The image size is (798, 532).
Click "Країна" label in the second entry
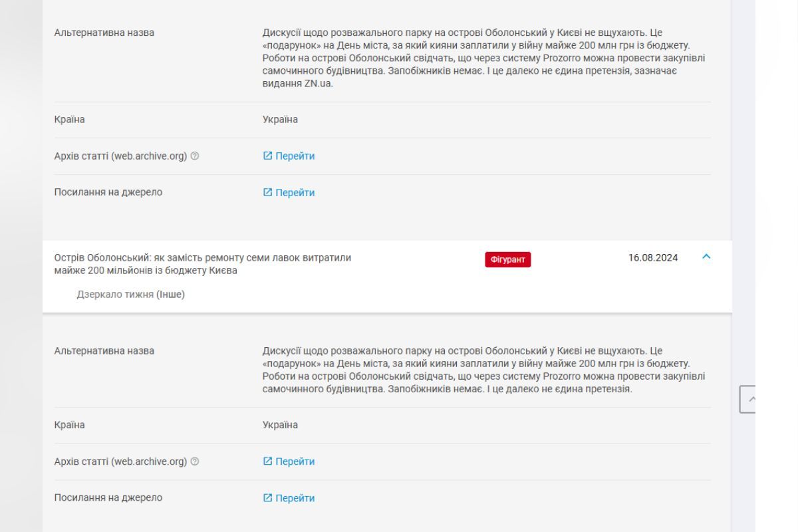pyautogui.click(x=69, y=425)
